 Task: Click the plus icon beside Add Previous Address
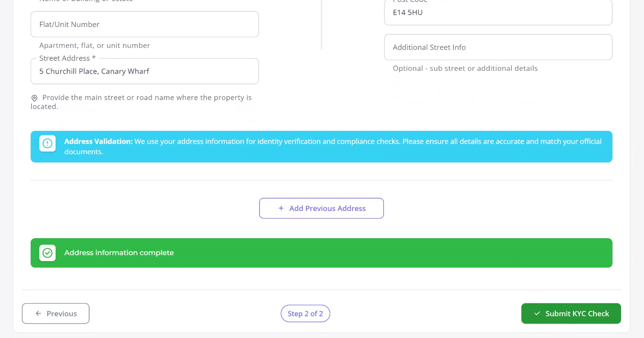281,208
